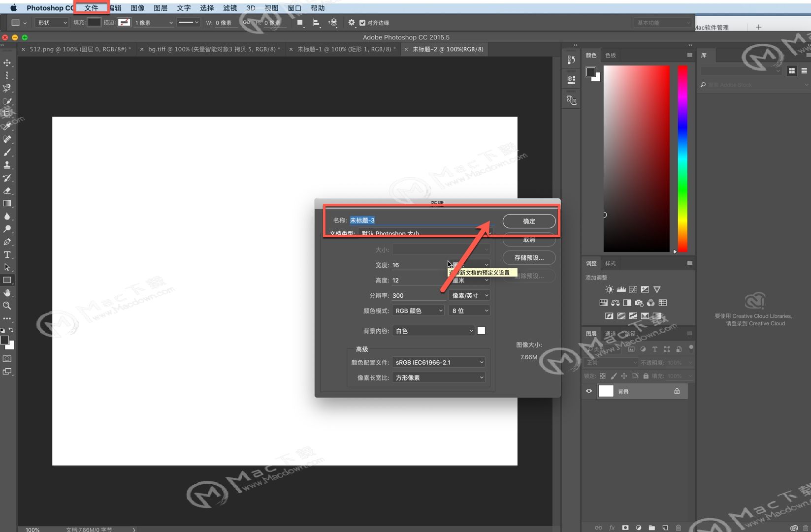Switch to the 样式 styles tab
Image resolution: width=811 pixels, height=532 pixels.
point(611,263)
